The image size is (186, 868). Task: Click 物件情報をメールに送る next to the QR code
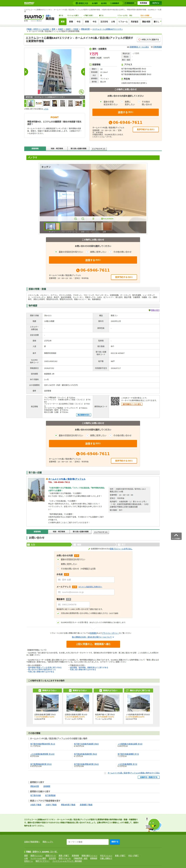[132, 404]
